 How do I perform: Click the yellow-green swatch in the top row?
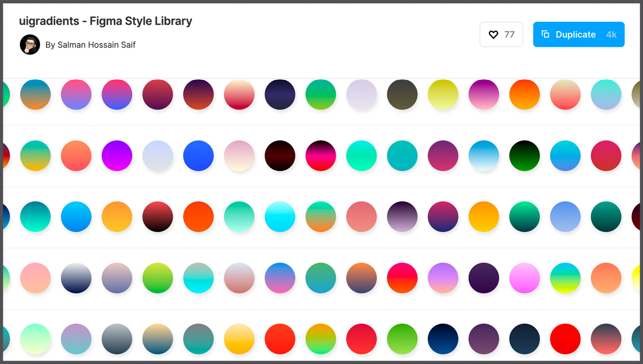pyautogui.click(x=443, y=94)
